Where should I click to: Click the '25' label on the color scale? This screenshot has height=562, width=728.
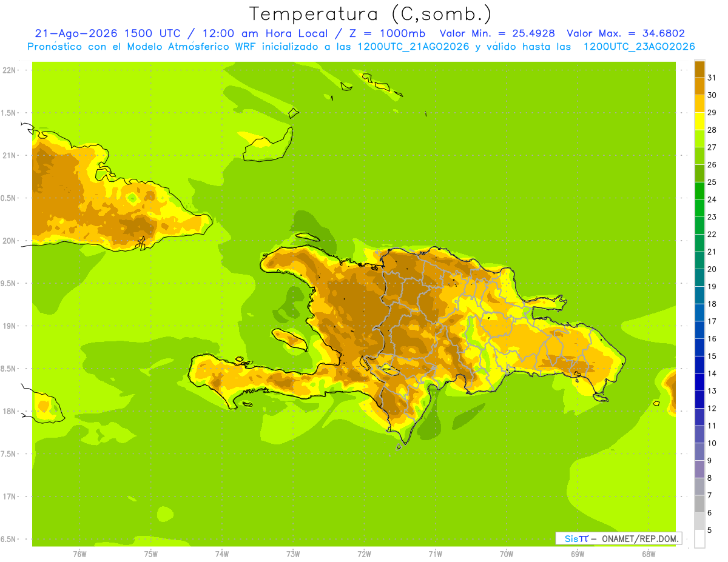click(712, 182)
